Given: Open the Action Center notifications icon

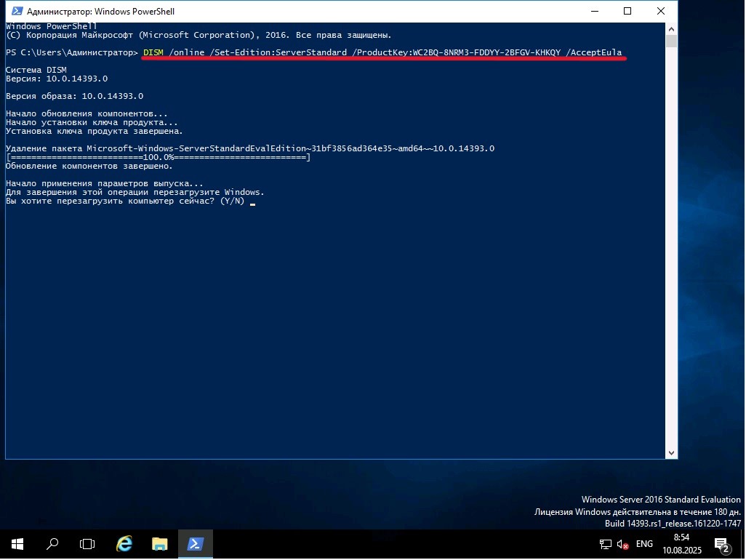Looking at the screenshot, I should 722,544.
